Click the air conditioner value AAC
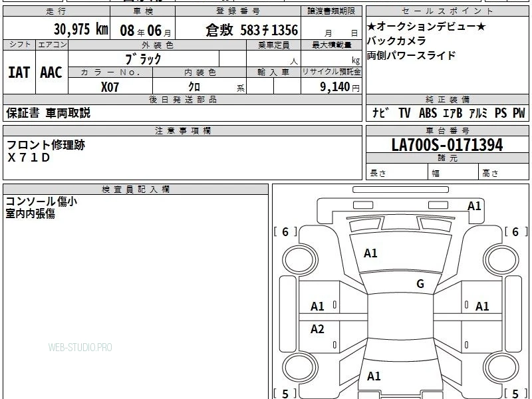This screenshot has height=399, width=532. [x=51, y=72]
